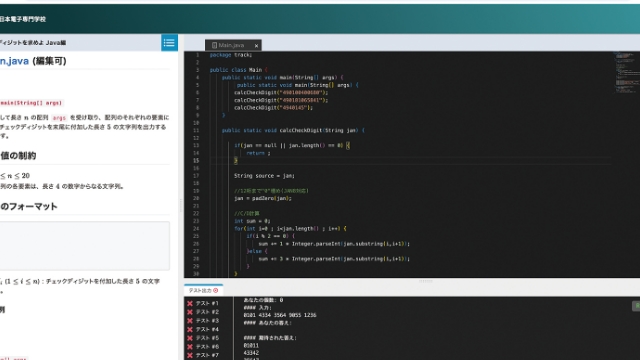Select the failed テスト #7 row

point(203,355)
